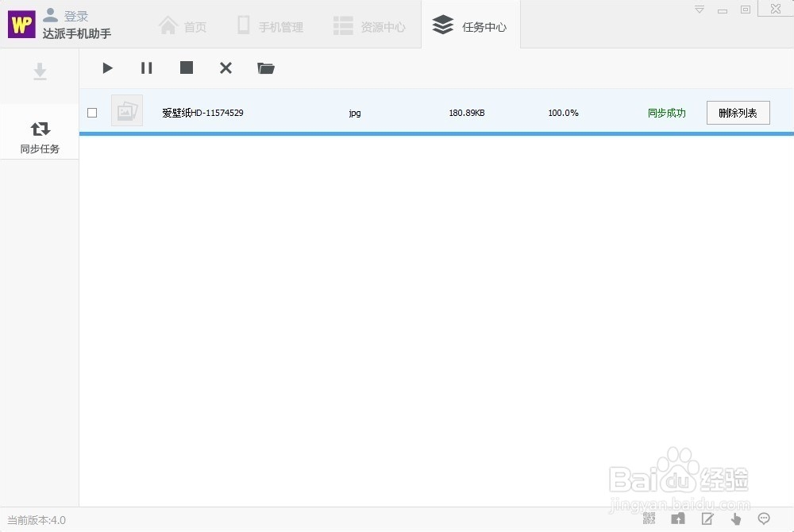Click the sync tasks icon in left sidebar
Viewport: 794px width, 532px height.
pyautogui.click(x=40, y=133)
